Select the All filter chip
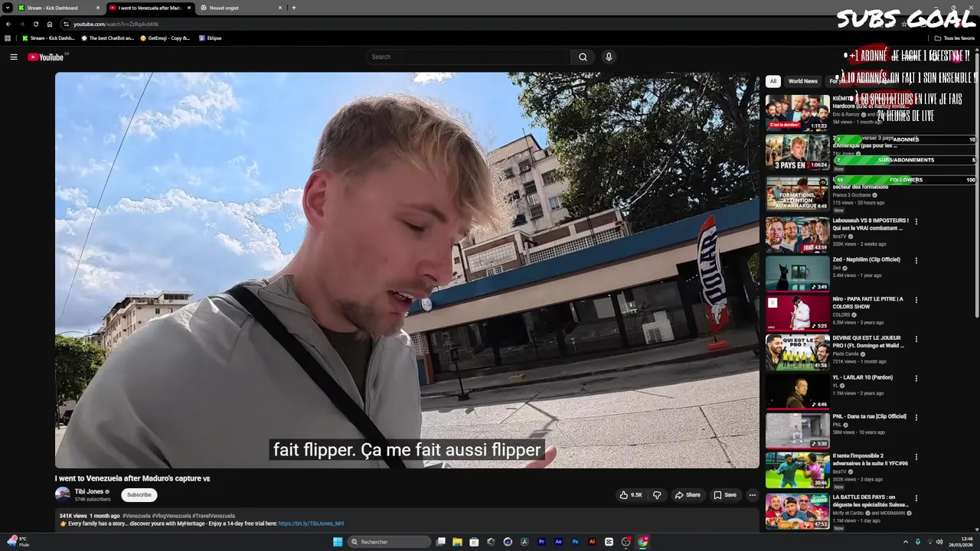980x551 pixels. click(773, 81)
